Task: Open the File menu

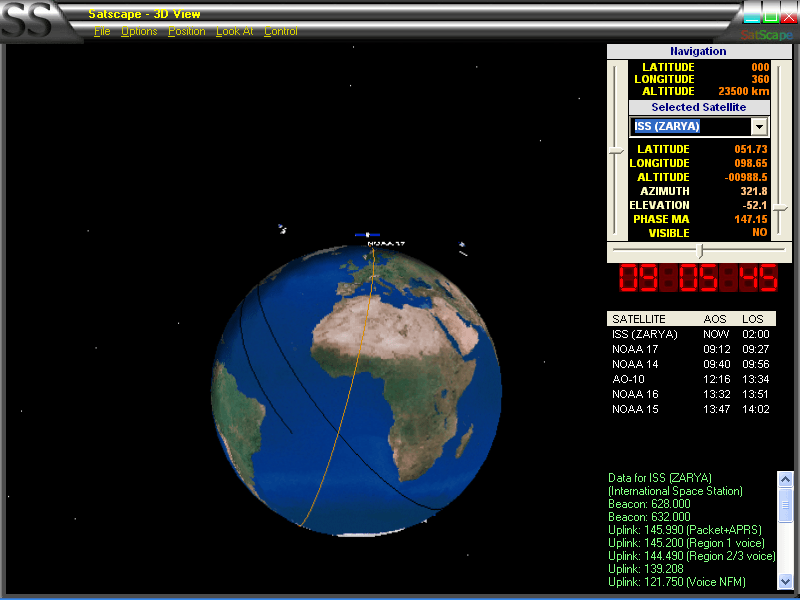Action: [102, 32]
